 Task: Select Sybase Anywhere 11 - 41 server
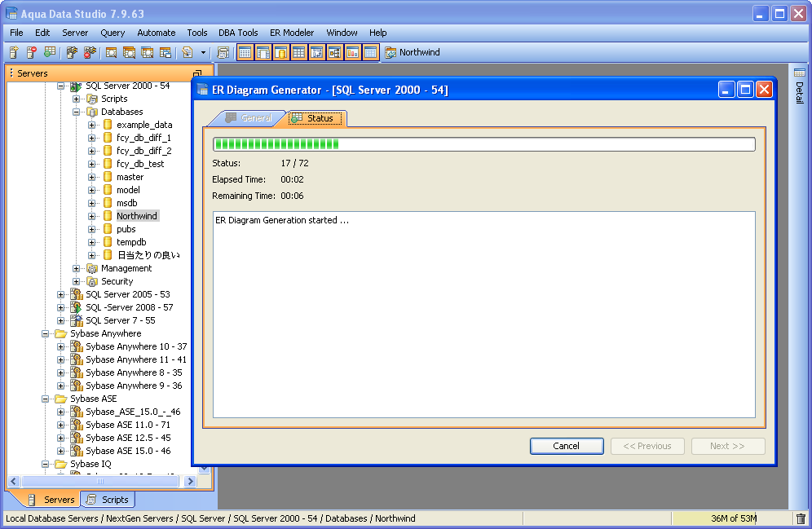(135, 359)
